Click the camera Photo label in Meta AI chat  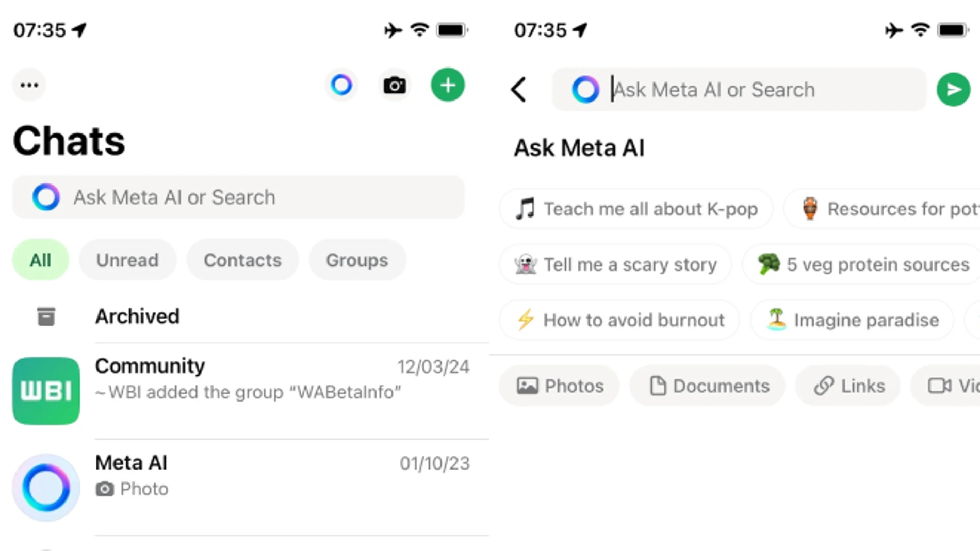pyautogui.click(x=132, y=489)
